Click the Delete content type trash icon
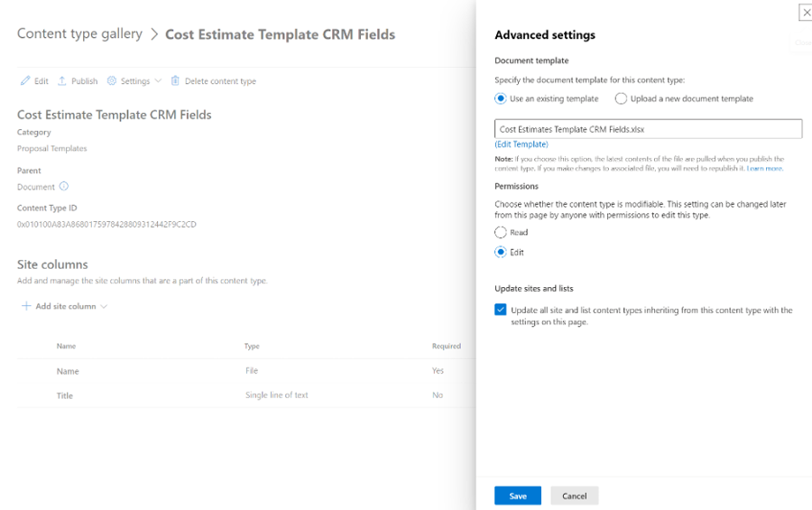 pos(175,81)
